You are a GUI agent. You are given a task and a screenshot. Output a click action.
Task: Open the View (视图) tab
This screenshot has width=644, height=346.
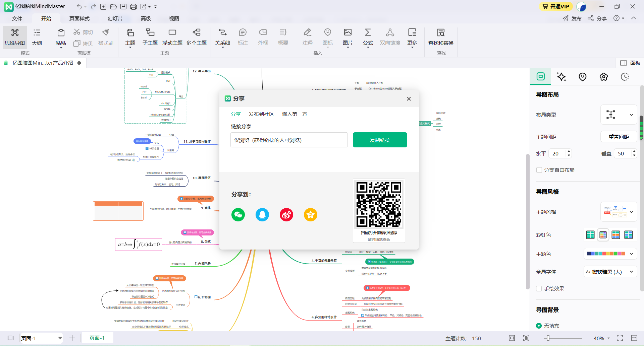pyautogui.click(x=174, y=18)
